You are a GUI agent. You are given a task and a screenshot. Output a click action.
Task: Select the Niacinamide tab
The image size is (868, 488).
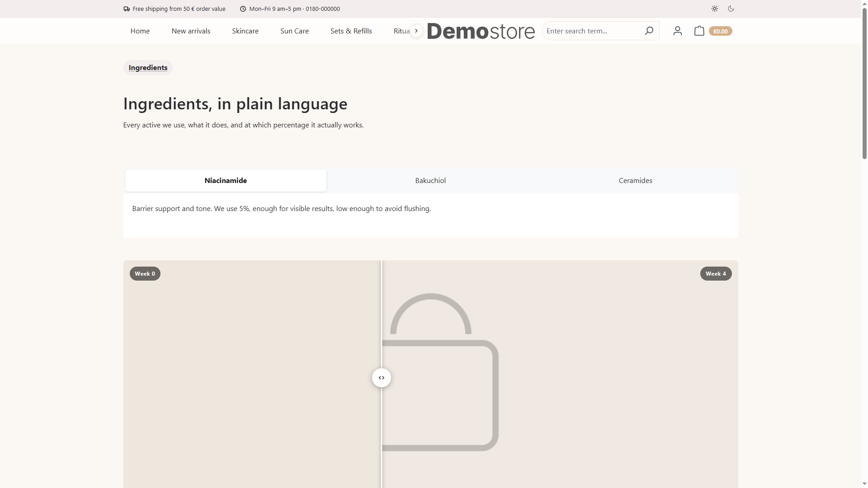tap(226, 180)
